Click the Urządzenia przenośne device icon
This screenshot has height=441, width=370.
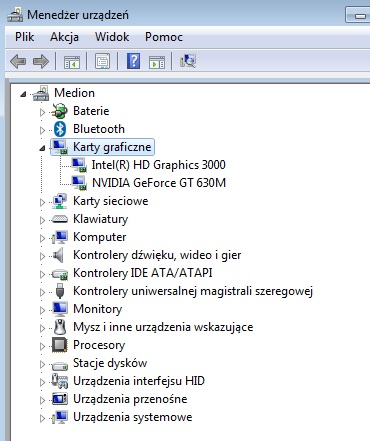pos(60,399)
